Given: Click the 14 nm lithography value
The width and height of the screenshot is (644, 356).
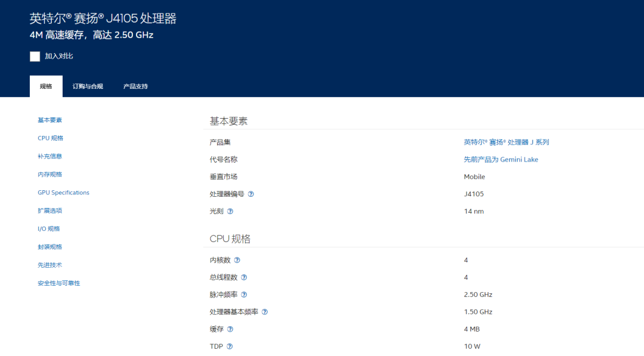Looking at the screenshot, I should point(474,211).
